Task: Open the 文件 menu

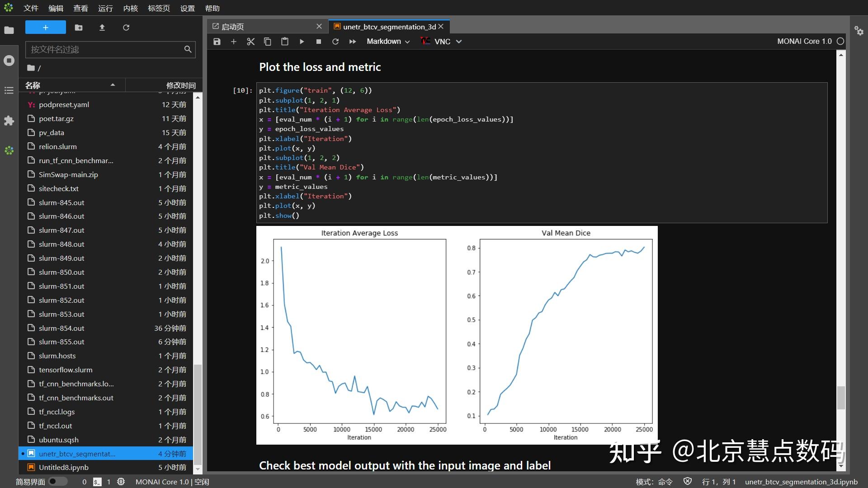Action: [x=31, y=8]
